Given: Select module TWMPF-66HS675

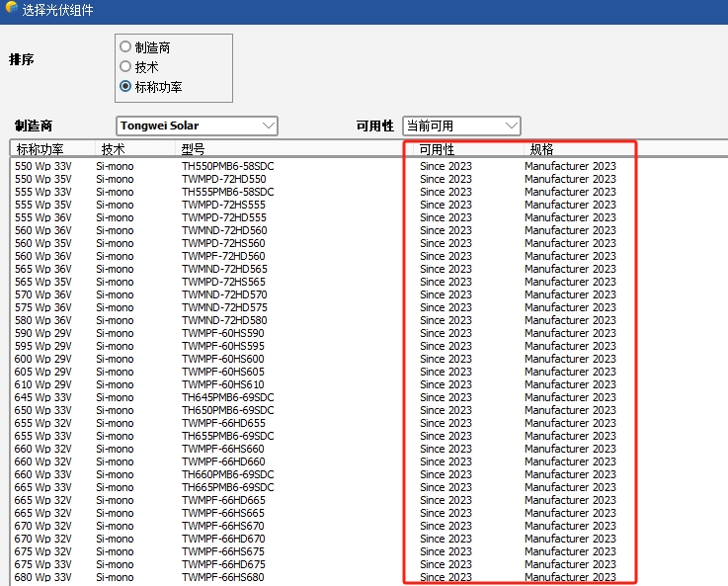Looking at the screenshot, I should coord(223,551).
